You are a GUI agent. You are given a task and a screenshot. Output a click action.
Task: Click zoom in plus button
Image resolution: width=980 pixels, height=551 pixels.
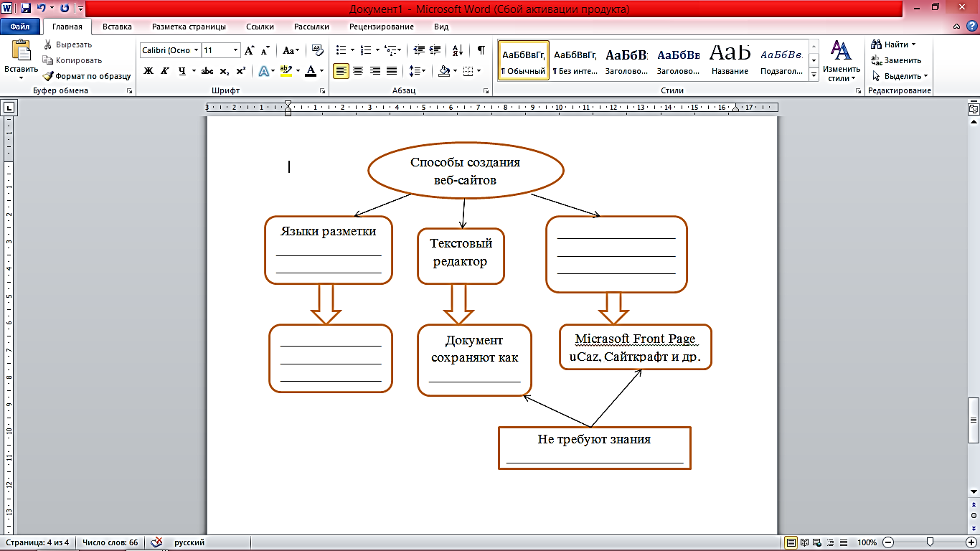(971, 542)
